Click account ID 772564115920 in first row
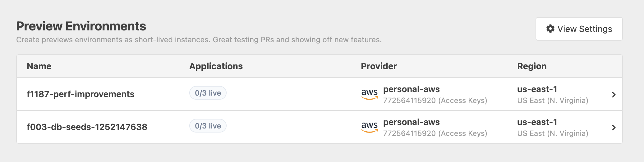This screenshot has height=162, width=644. tap(409, 101)
